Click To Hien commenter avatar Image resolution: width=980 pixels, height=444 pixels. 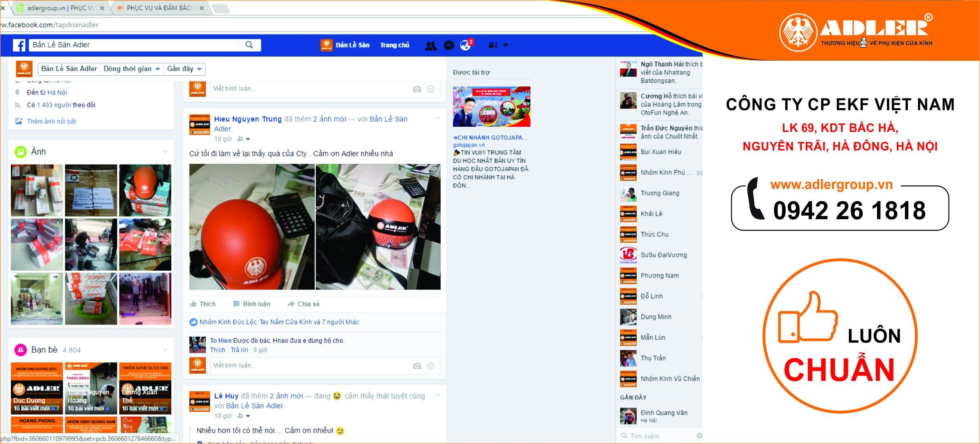[x=198, y=345]
